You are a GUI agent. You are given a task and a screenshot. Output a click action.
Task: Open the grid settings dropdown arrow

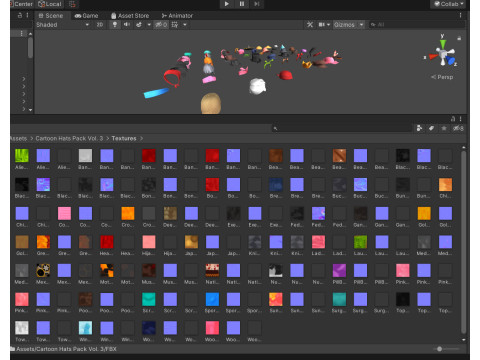(x=185, y=25)
